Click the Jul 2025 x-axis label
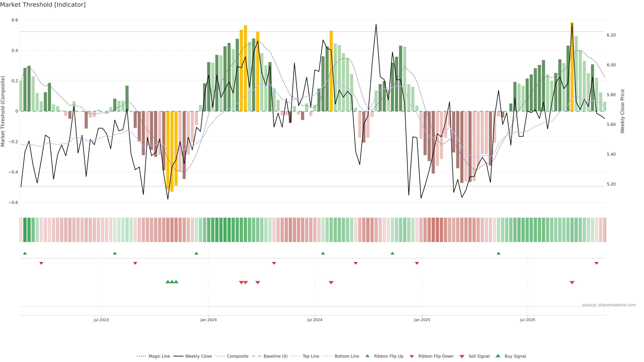 coord(527,320)
